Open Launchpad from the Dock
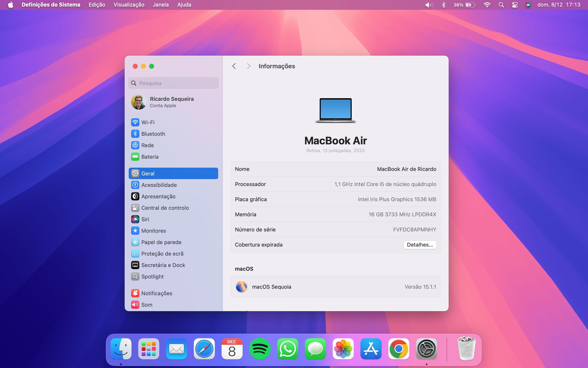 149,349
